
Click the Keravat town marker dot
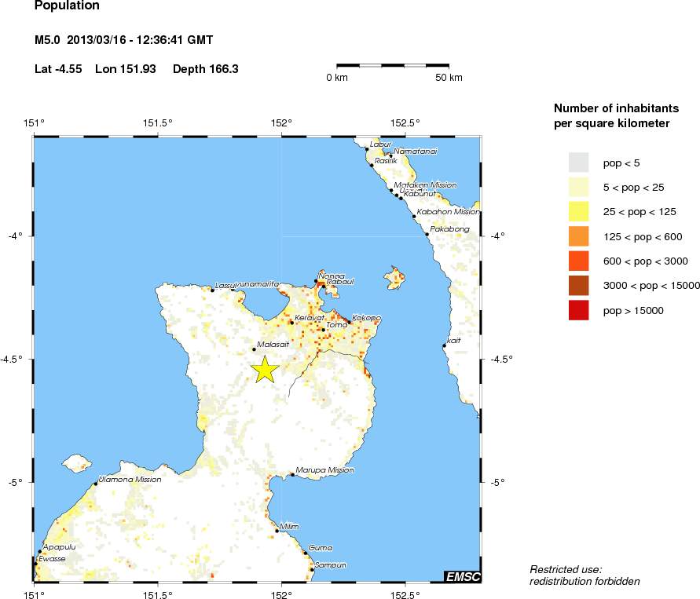[291, 322]
